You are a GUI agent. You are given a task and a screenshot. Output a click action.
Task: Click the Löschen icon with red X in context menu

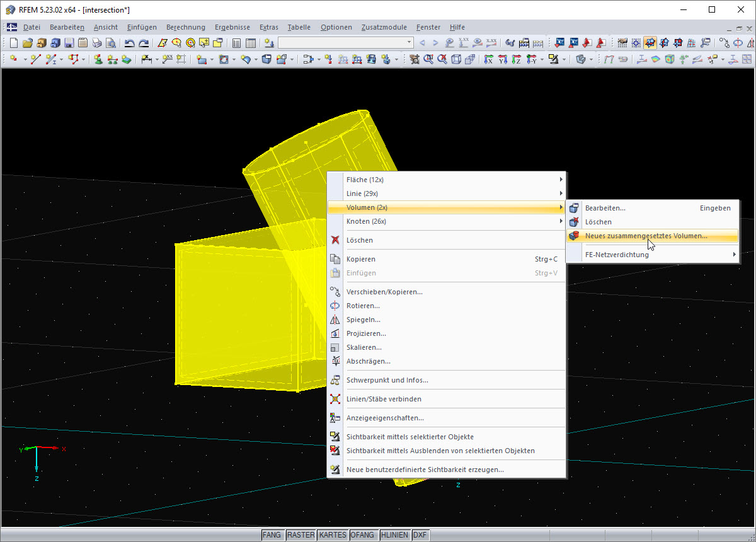coord(335,240)
